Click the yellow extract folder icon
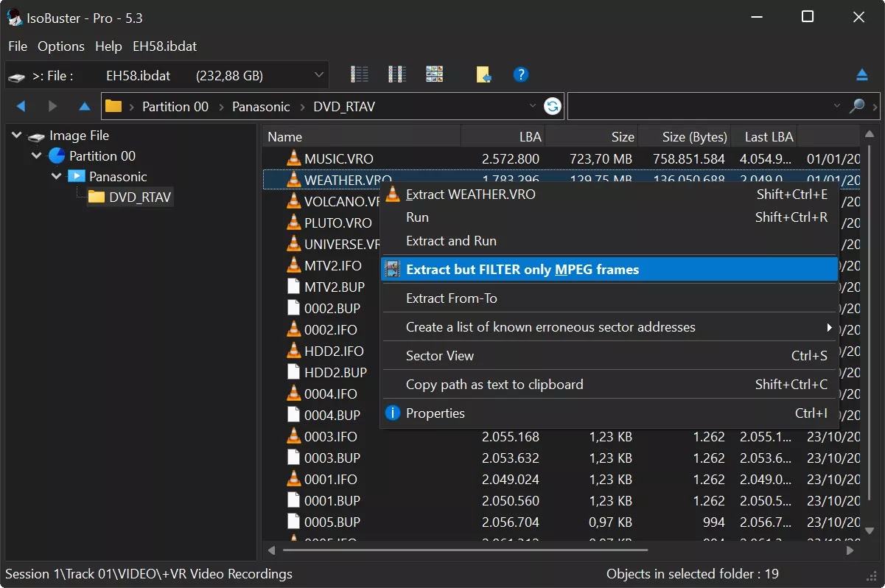The image size is (885, 588). 483,74
